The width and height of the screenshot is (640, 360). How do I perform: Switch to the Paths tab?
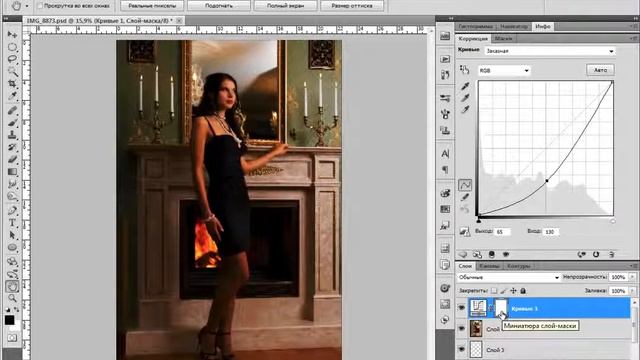click(x=518, y=266)
